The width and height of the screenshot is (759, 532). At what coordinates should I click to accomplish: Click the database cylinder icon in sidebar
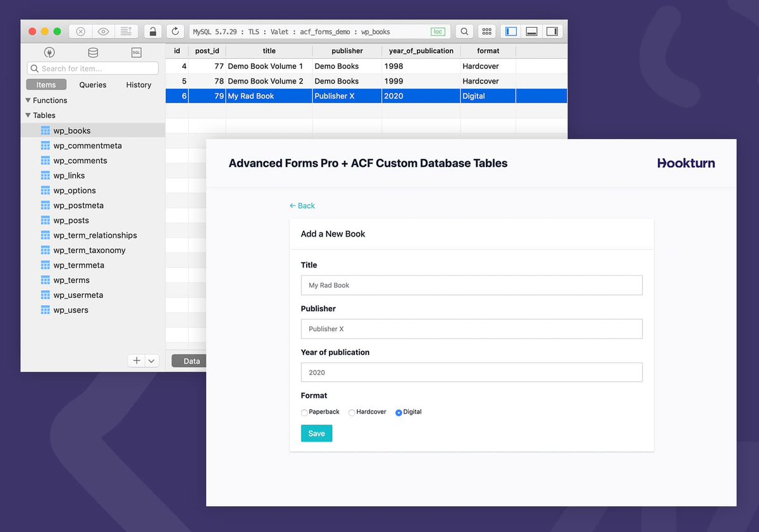(x=93, y=53)
